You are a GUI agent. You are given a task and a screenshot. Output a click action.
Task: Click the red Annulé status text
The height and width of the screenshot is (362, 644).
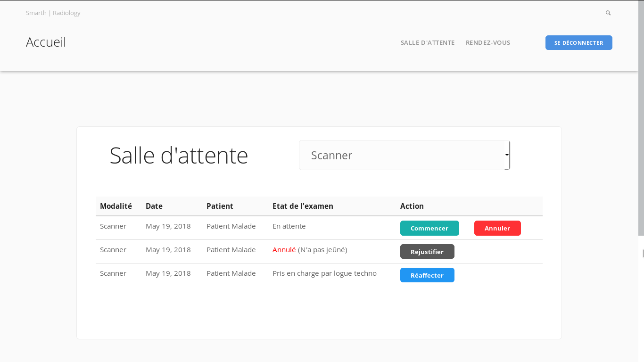(x=284, y=249)
